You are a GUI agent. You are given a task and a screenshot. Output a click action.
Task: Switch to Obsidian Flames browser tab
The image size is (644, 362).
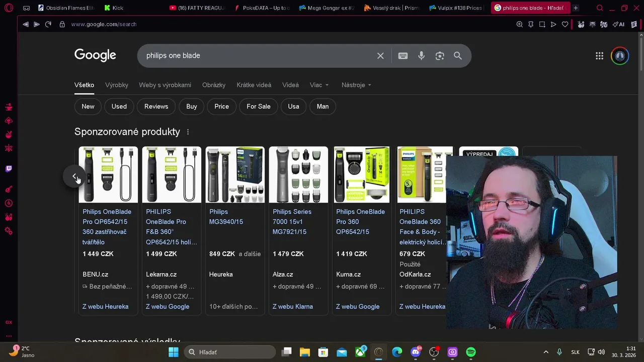pos(65,8)
